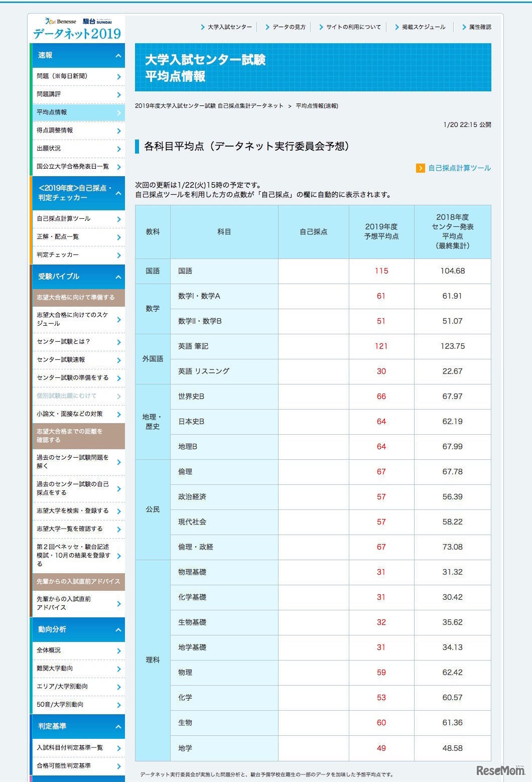Collapse the 受験バイブル section

click(117, 277)
